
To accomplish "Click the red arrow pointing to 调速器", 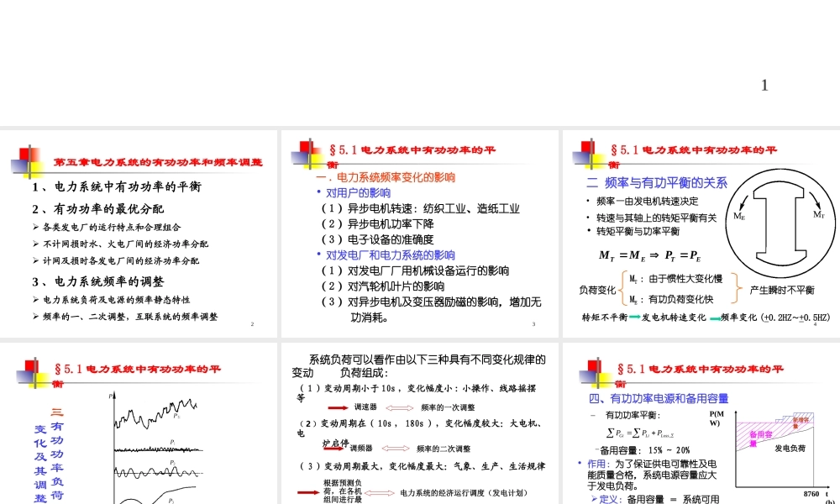I will 337,407.
